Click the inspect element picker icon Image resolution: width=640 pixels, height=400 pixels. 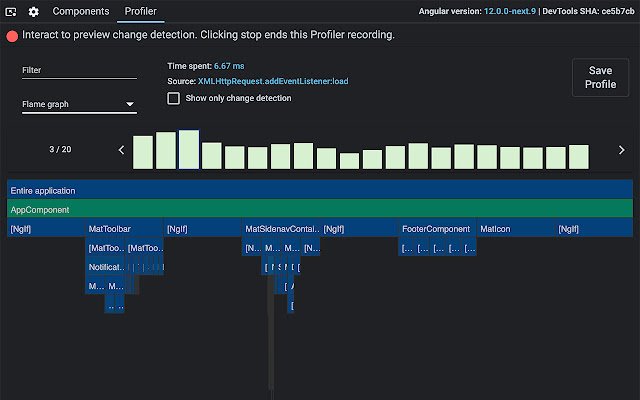click(x=11, y=12)
